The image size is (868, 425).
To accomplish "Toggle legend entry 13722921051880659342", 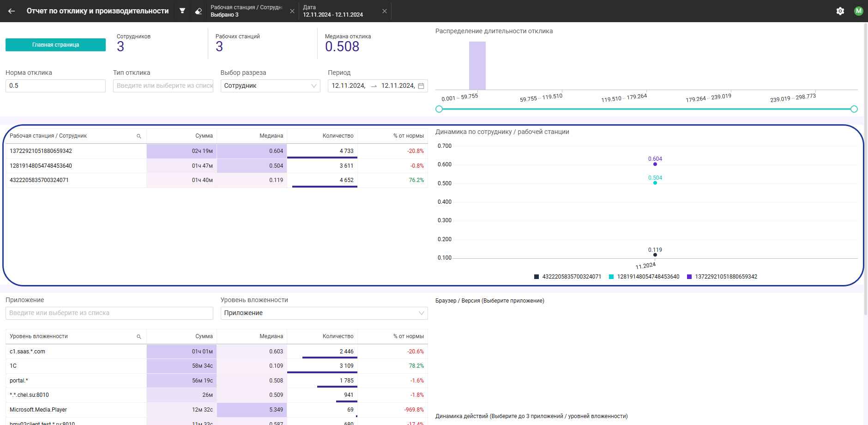I will pyautogui.click(x=722, y=277).
